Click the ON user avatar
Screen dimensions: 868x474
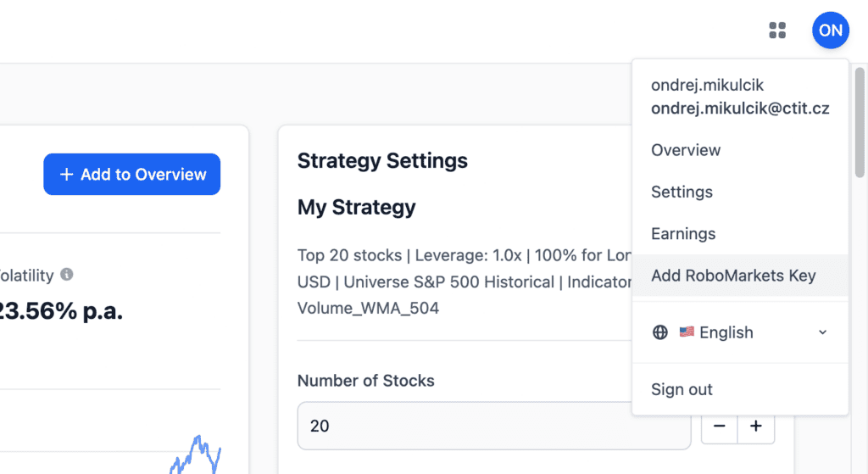pos(831,31)
